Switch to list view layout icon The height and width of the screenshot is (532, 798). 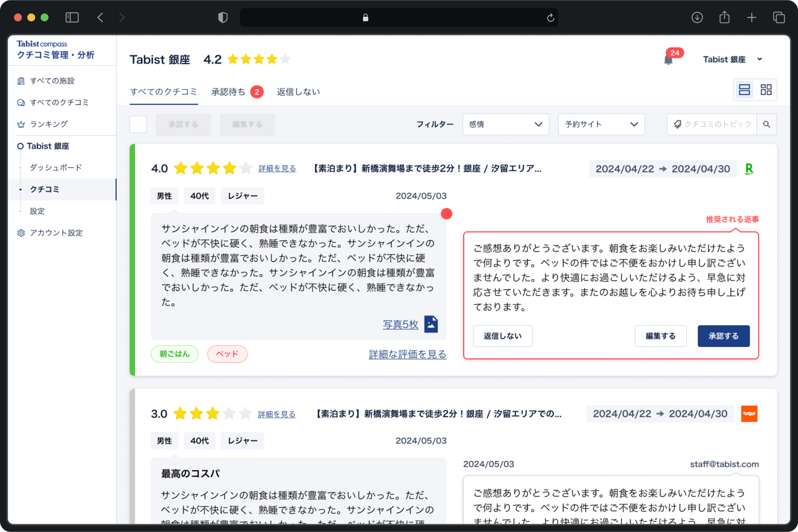(x=744, y=89)
